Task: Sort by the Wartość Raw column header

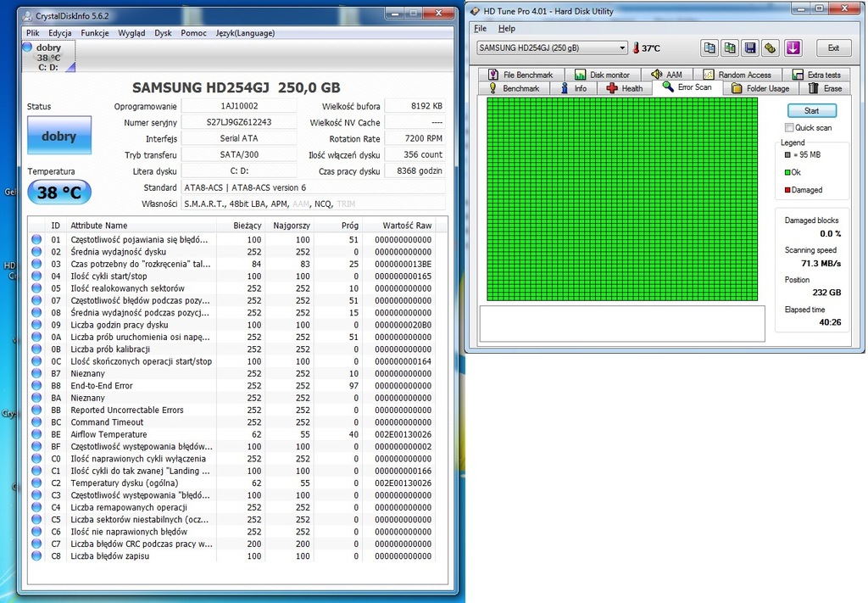Action: [x=399, y=226]
